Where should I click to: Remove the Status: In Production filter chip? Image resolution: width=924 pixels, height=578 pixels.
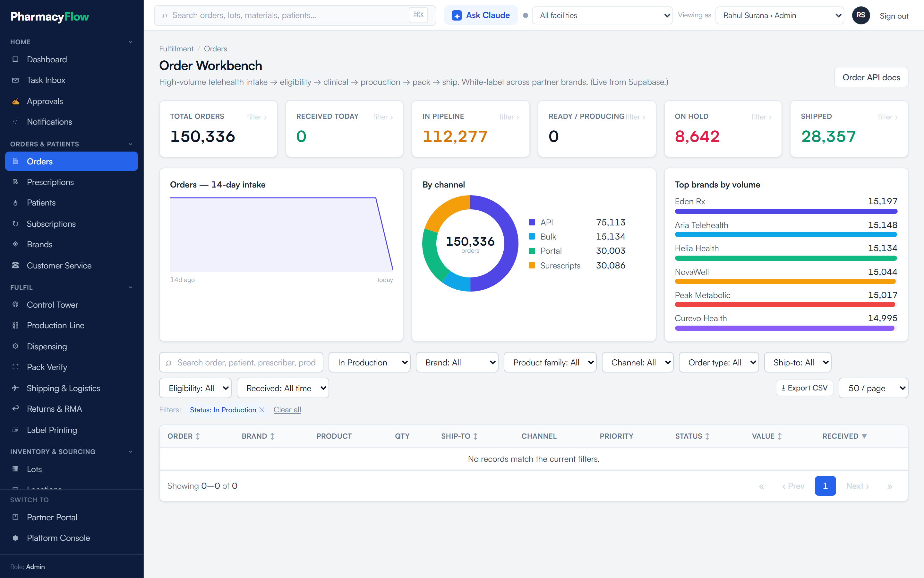262,410
